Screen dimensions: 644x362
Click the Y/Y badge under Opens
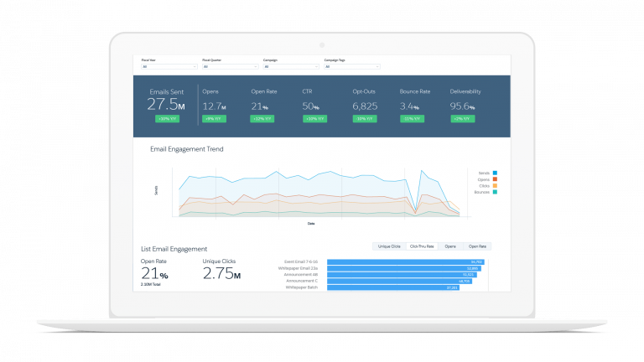point(214,119)
